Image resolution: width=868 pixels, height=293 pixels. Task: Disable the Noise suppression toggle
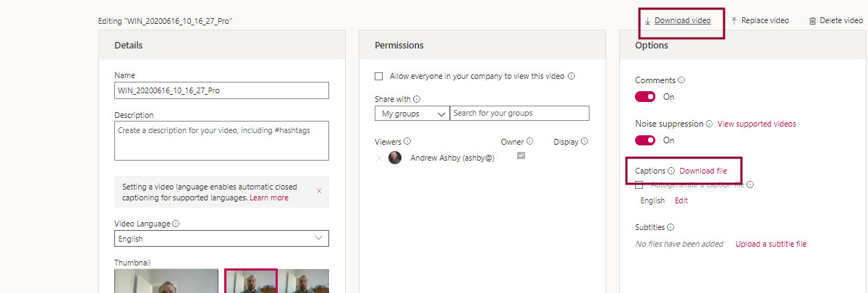[645, 140]
